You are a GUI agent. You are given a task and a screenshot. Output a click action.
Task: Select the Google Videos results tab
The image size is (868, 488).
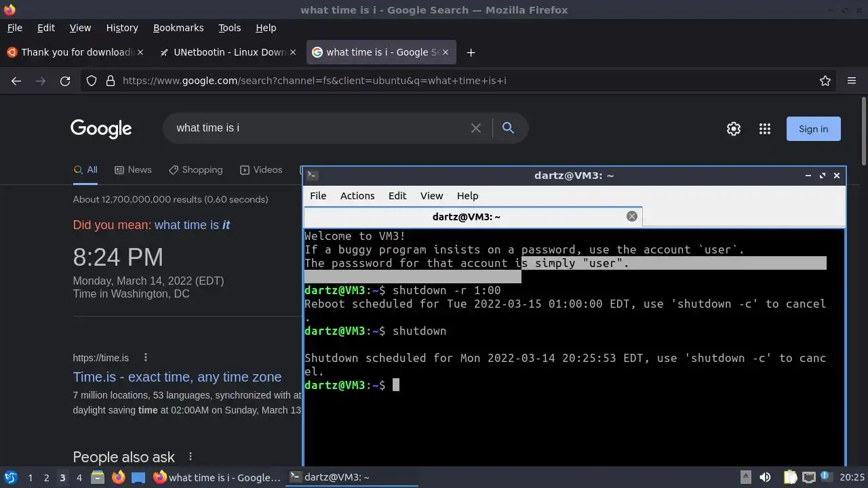pyautogui.click(x=261, y=169)
